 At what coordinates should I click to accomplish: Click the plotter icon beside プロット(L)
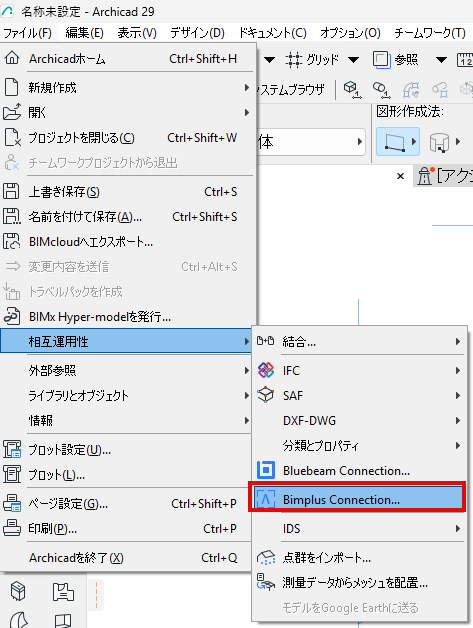[12, 474]
